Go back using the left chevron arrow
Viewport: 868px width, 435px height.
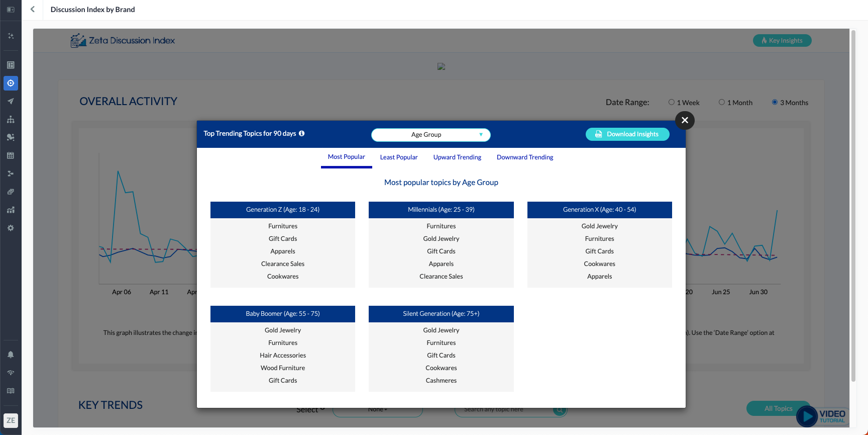pos(33,10)
